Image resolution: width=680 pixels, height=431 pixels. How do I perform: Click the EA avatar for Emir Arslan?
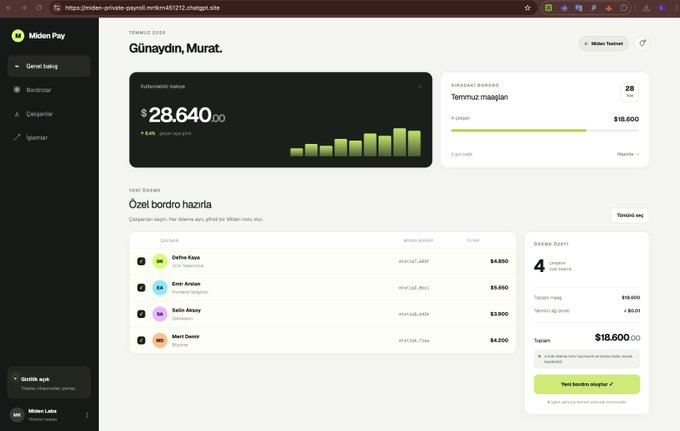(160, 287)
